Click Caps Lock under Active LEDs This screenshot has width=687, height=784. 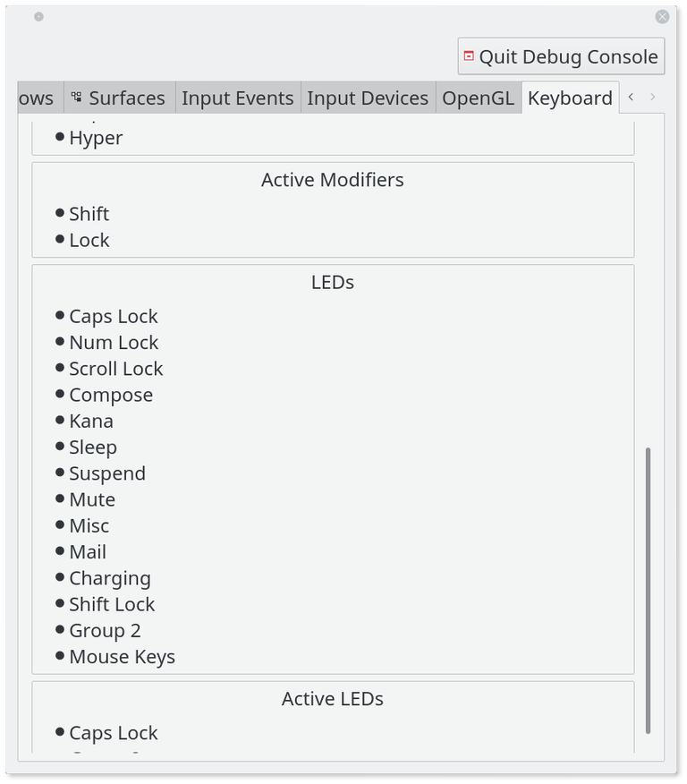click(x=113, y=733)
